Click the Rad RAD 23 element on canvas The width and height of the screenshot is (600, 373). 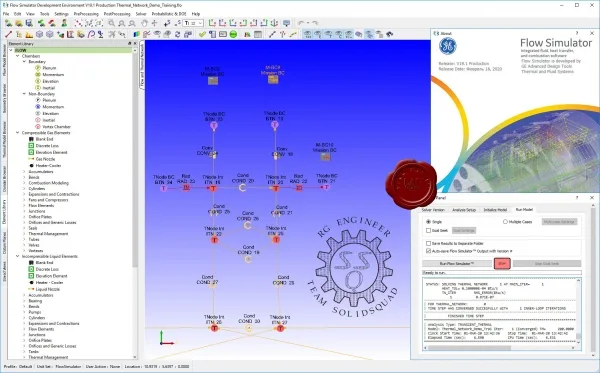(186, 187)
